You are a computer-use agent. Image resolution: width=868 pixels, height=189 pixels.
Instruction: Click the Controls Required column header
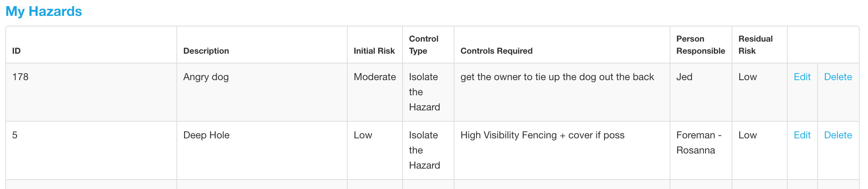(496, 51)
